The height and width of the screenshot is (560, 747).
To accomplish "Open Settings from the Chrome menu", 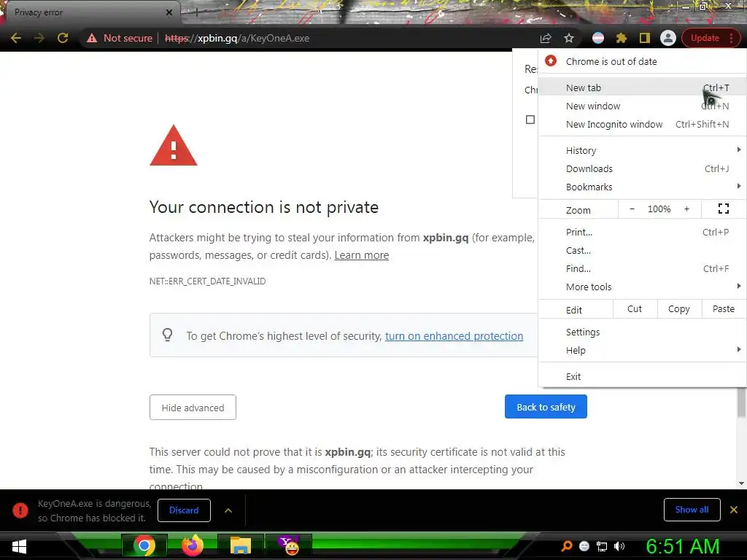I will pyautogui.click(x=642, y=332).
